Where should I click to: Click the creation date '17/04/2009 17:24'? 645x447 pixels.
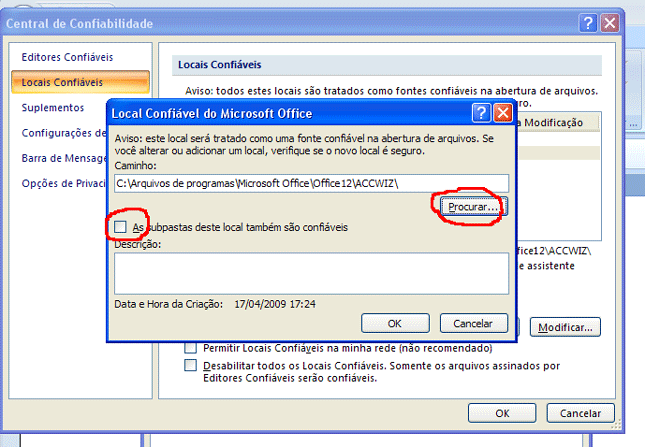click(275, 304)
